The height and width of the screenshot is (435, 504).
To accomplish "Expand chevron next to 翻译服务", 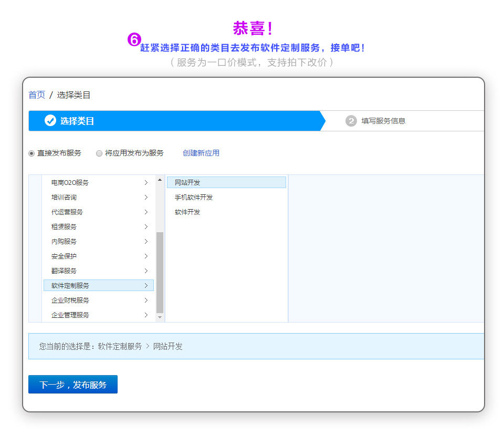I will 146,271.
